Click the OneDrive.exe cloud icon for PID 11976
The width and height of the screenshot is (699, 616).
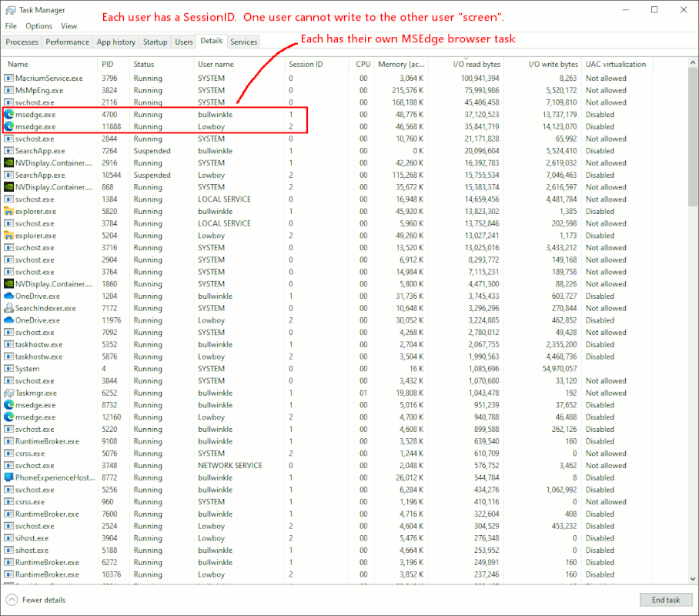point(8,320)
